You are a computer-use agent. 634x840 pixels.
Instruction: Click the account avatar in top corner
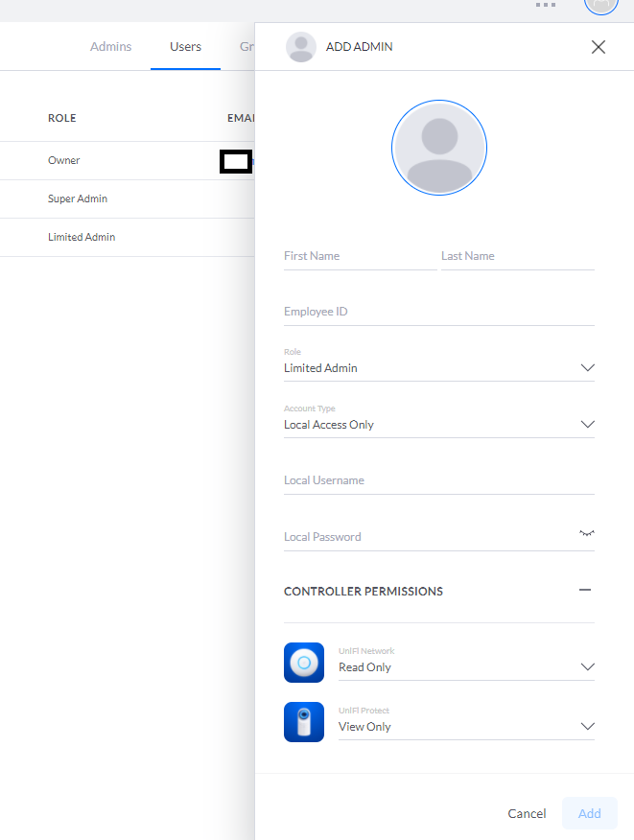(600, 4)
